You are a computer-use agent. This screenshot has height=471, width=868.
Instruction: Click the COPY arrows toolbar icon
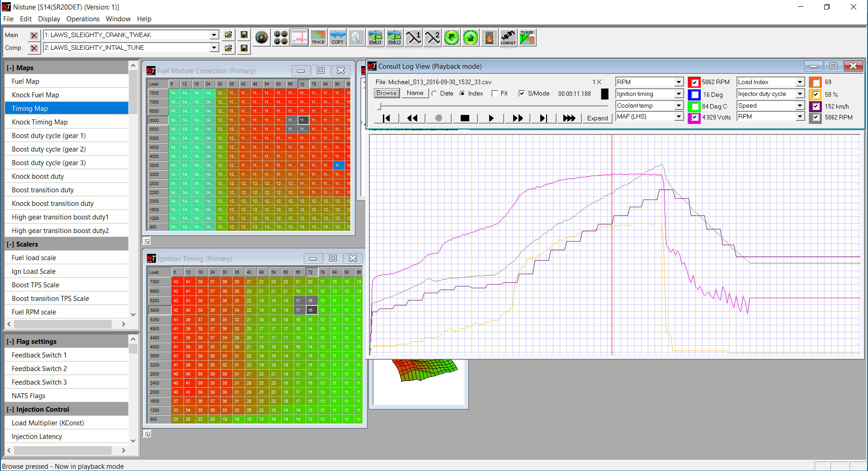tap(337, 38)
